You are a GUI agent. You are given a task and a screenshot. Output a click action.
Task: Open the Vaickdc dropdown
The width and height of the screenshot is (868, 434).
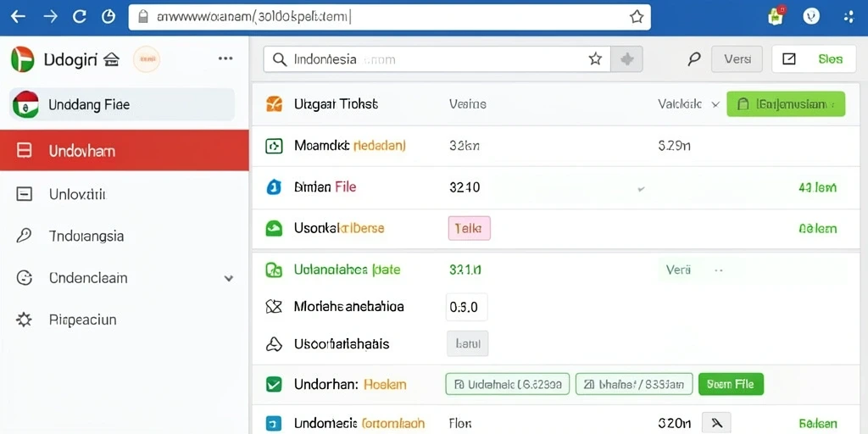pos(688,103)
